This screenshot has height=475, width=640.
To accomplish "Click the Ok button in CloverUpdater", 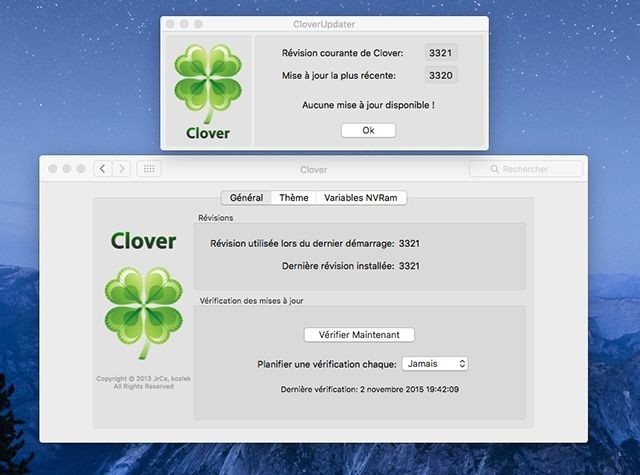I will [x=368, y=131].
